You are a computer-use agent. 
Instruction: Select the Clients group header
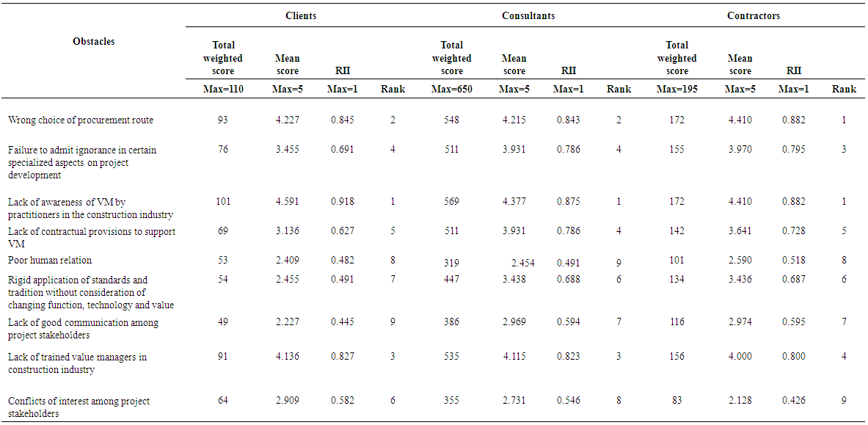(x=301, y=15)
